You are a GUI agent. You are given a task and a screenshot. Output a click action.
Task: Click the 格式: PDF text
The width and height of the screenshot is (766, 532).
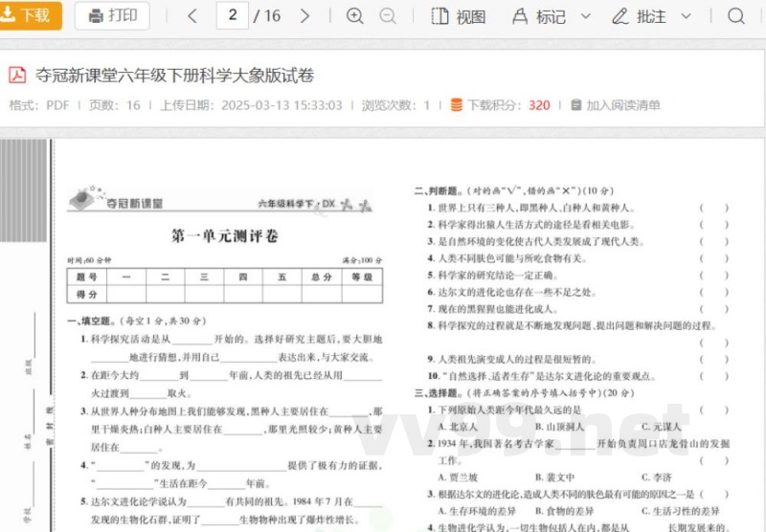(39, 105)
